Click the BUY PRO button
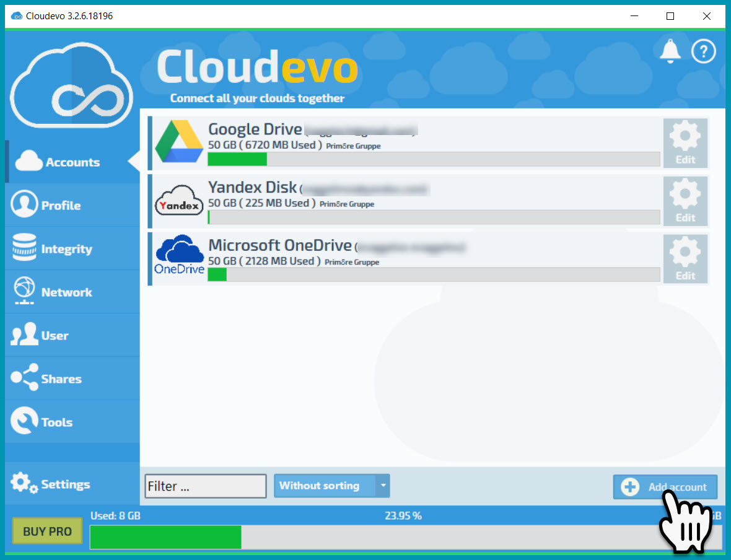 coord(46,531)
